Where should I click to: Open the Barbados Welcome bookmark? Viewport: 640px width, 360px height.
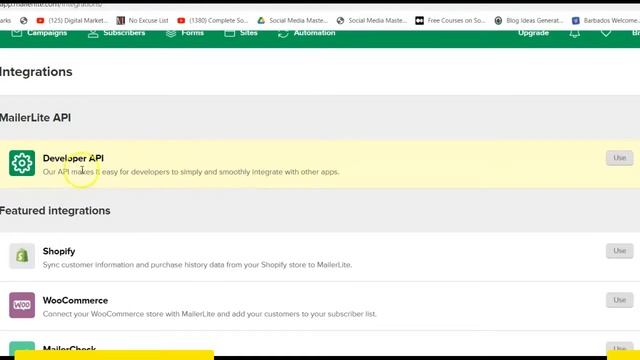point(605,20)
